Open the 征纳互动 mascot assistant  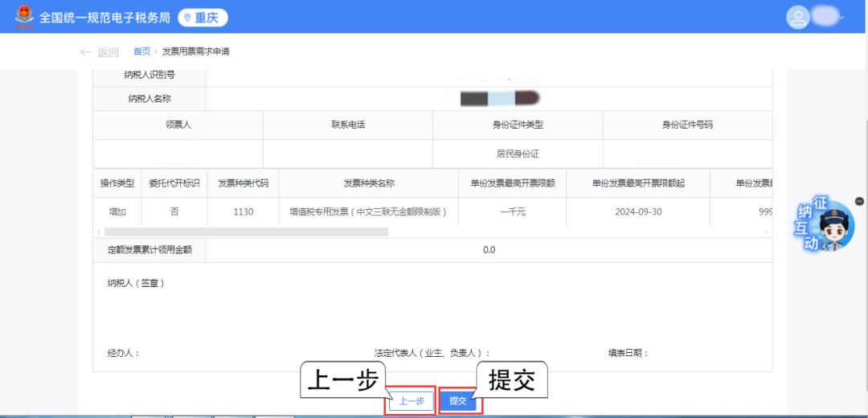(828, 225)
